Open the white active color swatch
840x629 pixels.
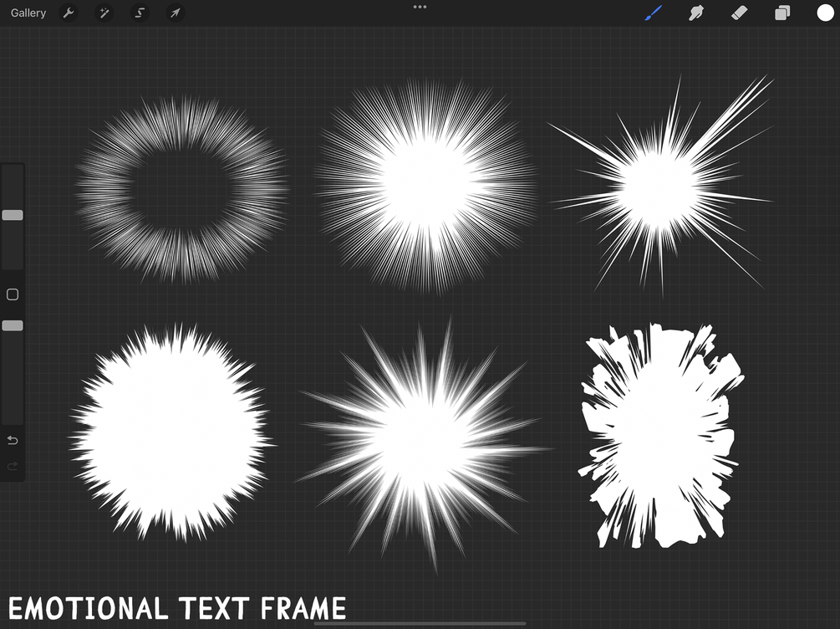click(825, 13)
